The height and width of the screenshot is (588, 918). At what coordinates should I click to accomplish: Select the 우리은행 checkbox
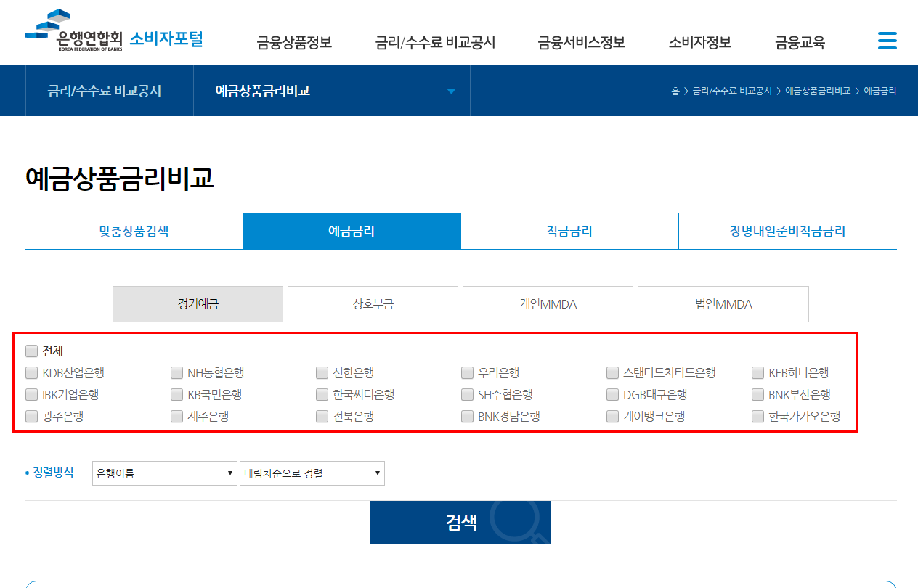pos(467,373)
